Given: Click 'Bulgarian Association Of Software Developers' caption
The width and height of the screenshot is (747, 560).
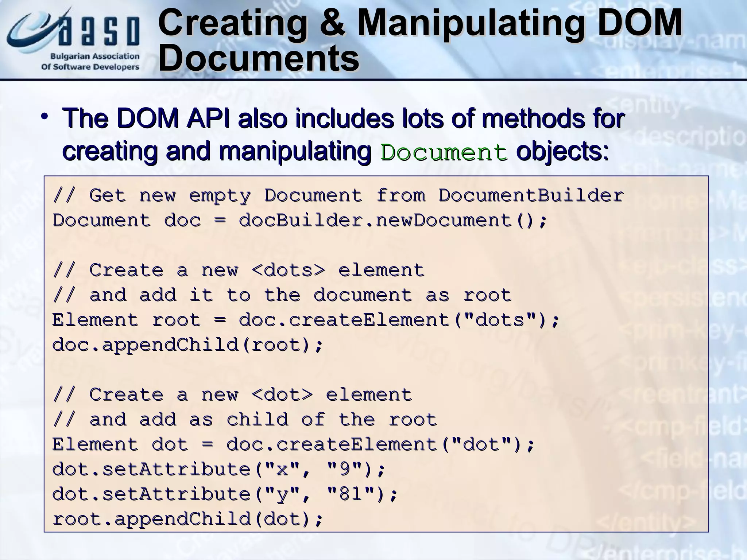Looking at the screenshot, I should point(90,62).
